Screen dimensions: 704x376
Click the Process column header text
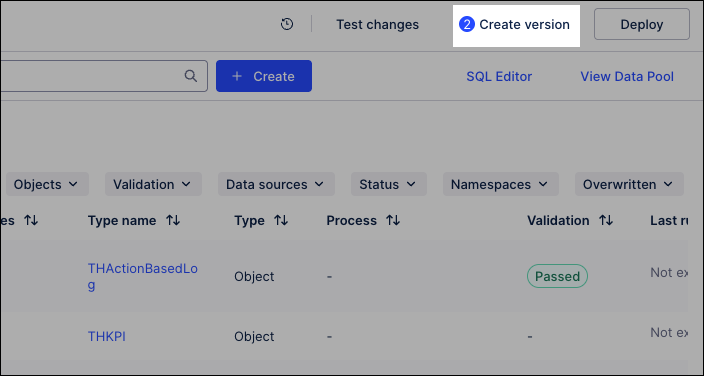352,221
